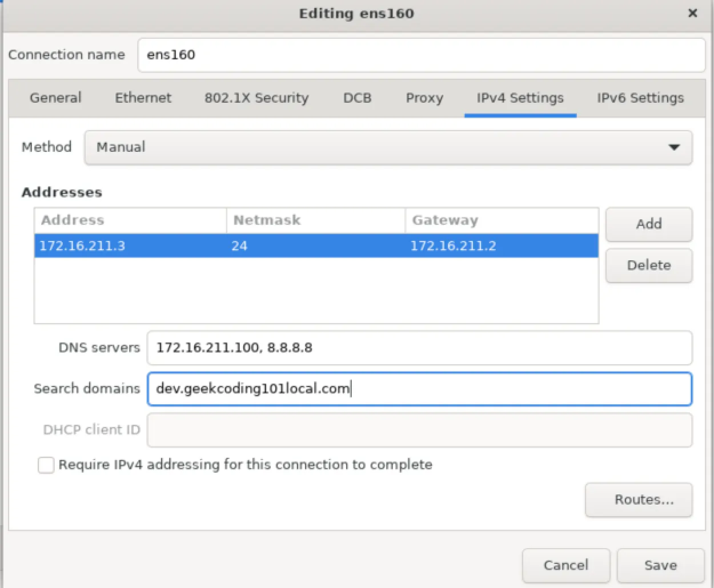The height and width of the screenshot is (588, 714).
Task: Save the ens160 connection settings
Action: pyautogui.click(x=660, y=565)
